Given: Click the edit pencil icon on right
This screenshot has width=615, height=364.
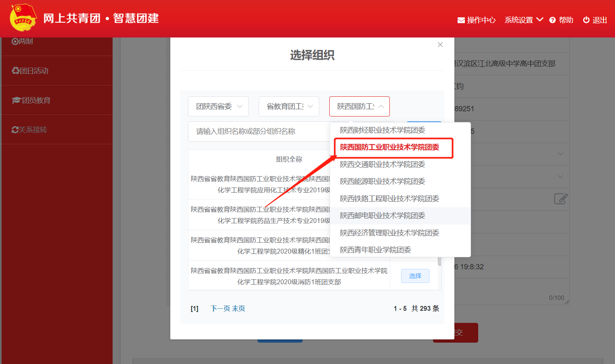Looking at the screenshot, I should pos(561,199).
